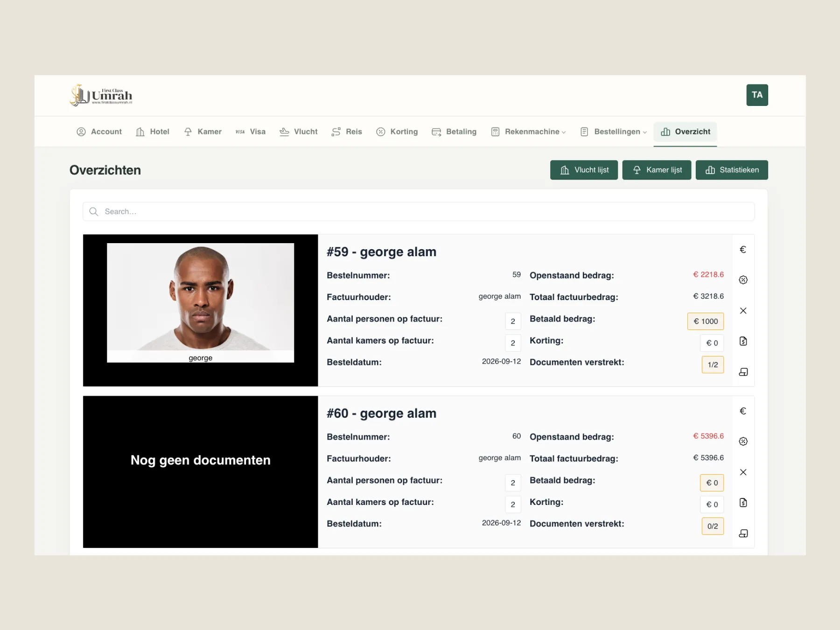Click the € 1000 paid amount badge
The image size is (840, 630).
coord(706,322)
